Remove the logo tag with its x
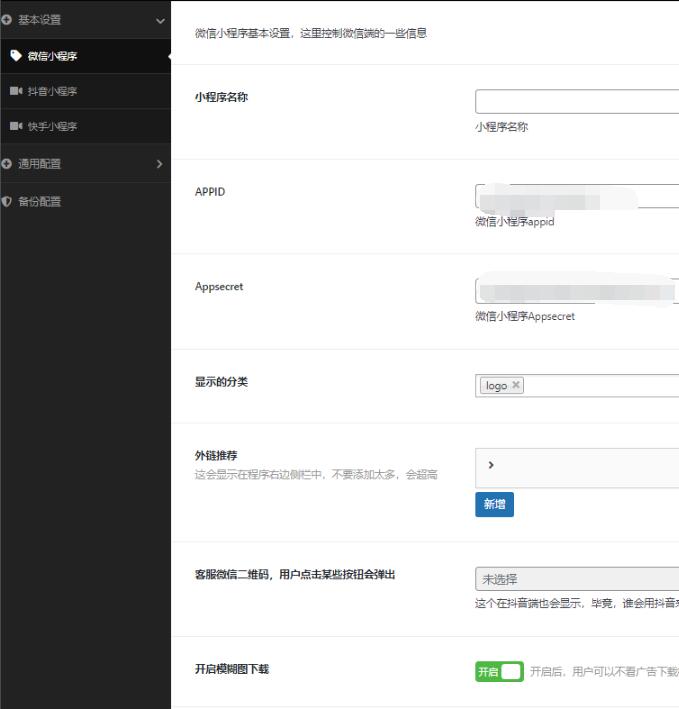Screen dimensions: 679x709 pyautogui.click(x=516, y=385)
